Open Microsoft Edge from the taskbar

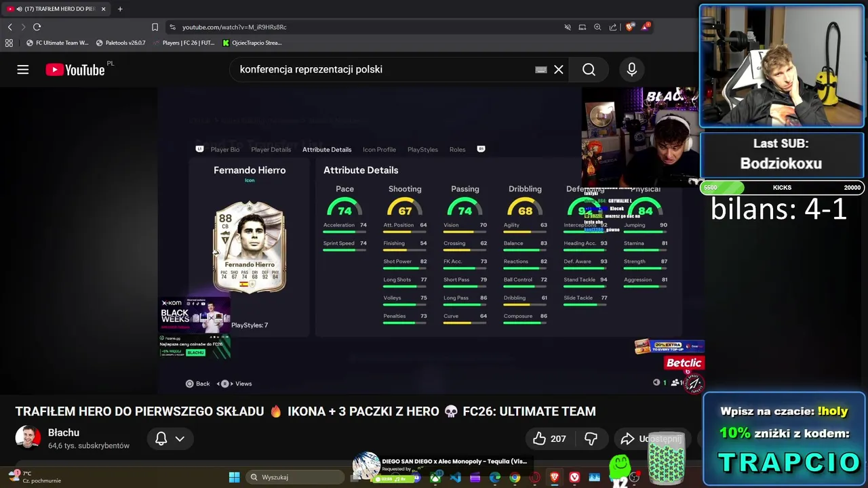(x=495, y=478)
